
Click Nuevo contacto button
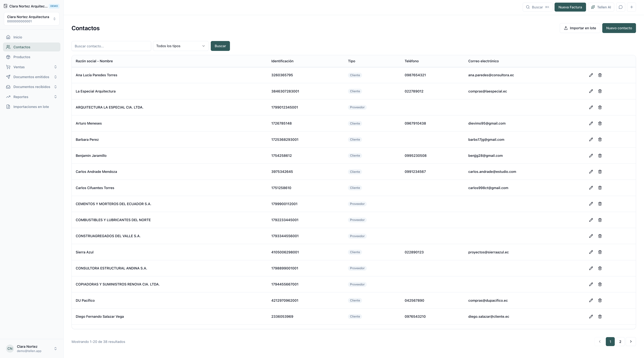tap(619, 28)
